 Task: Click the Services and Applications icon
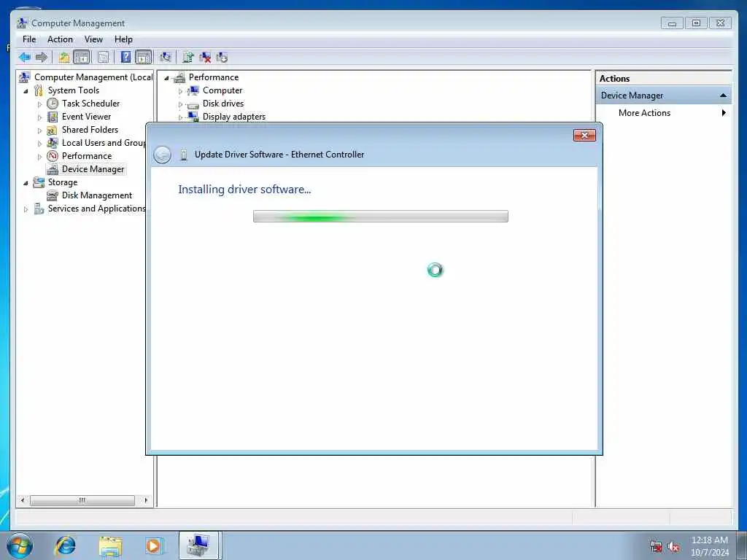(x=39, y=209)
